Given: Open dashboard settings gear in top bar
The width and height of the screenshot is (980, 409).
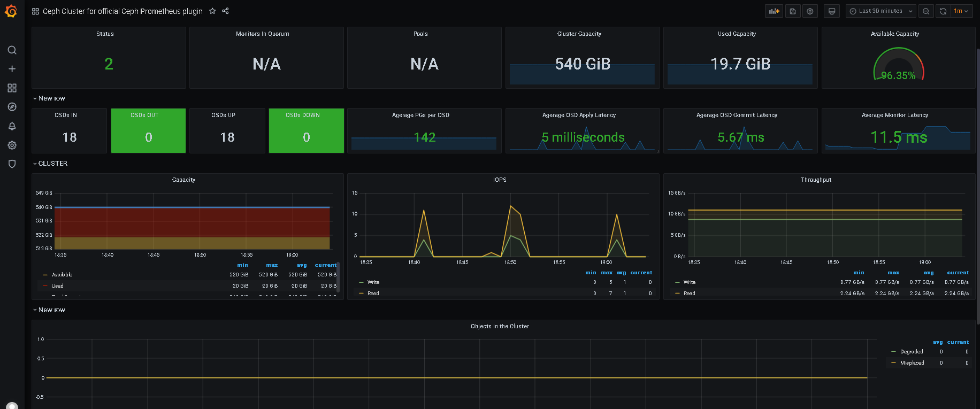Looking at the screenshot, I should click(810, 11).
